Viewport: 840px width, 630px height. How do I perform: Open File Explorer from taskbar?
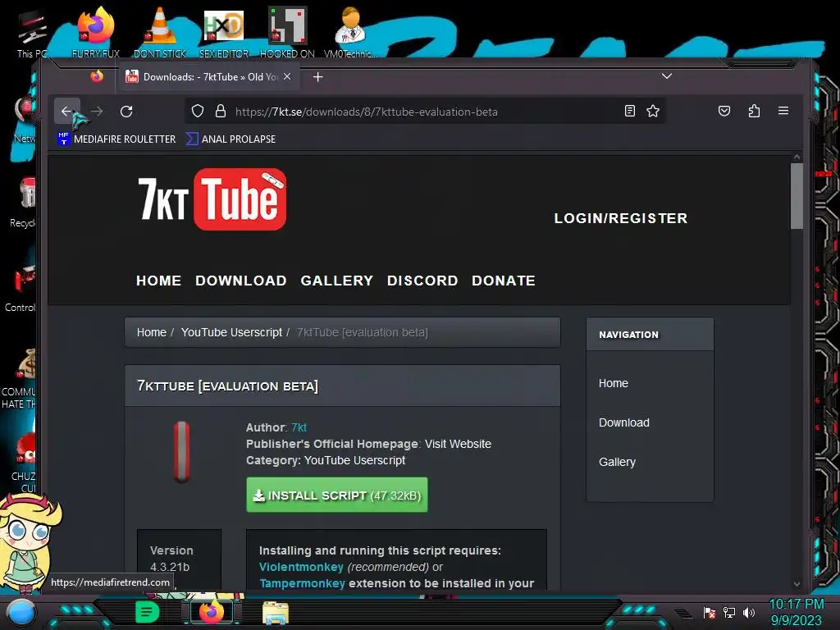click(276, 612)
